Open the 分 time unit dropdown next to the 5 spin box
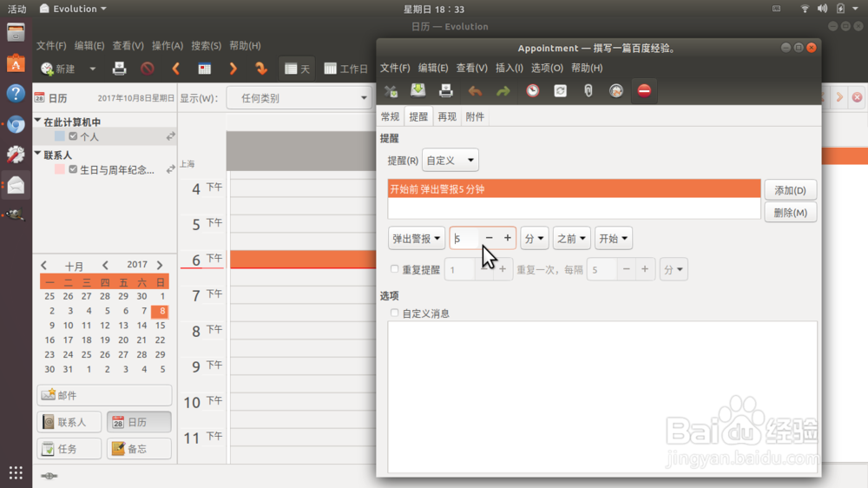Screen dimensions: 868x488 click(x=534, y=239)
